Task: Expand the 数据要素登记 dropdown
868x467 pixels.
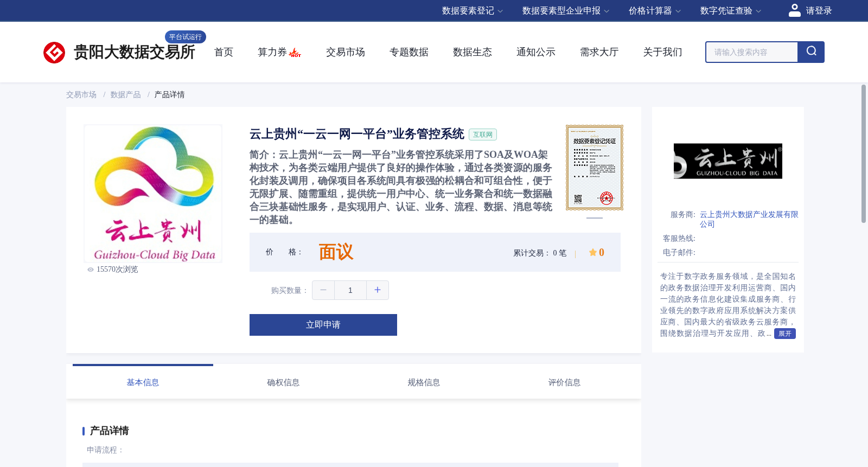Action: (473, 11)
